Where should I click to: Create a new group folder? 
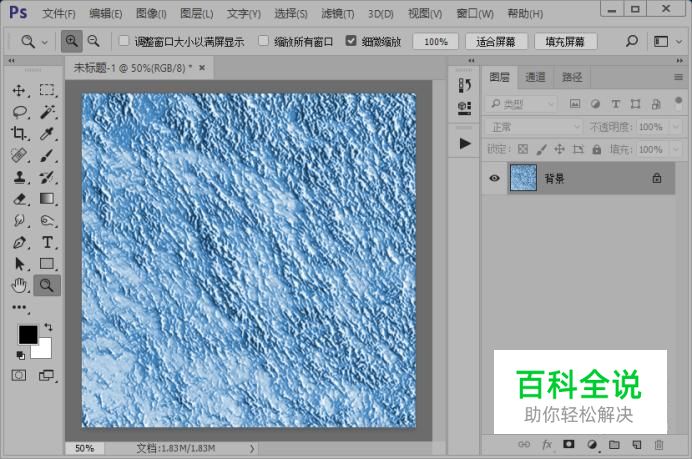click(x=614, y=444)
